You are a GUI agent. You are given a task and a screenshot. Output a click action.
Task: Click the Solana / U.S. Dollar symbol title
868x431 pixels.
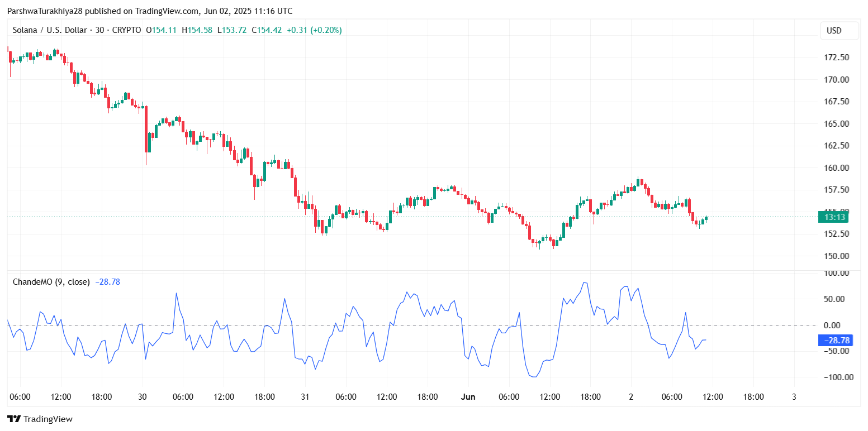(51, 30)
